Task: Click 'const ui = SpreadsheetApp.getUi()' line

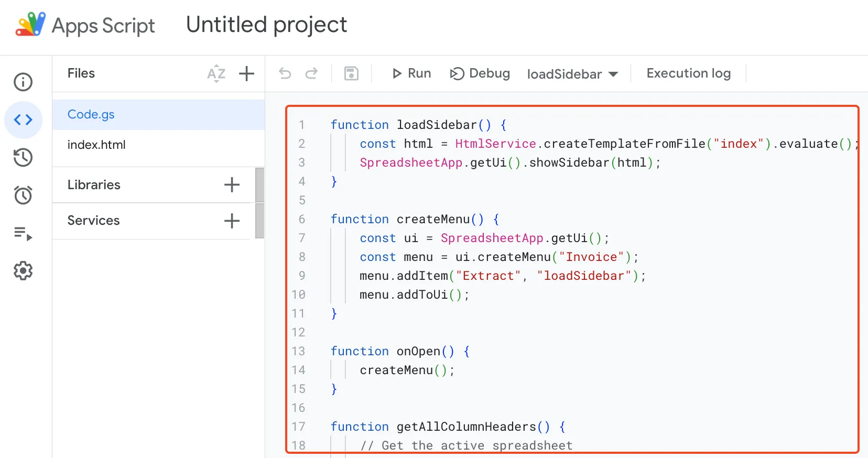Action: click(x=484, y=238)
